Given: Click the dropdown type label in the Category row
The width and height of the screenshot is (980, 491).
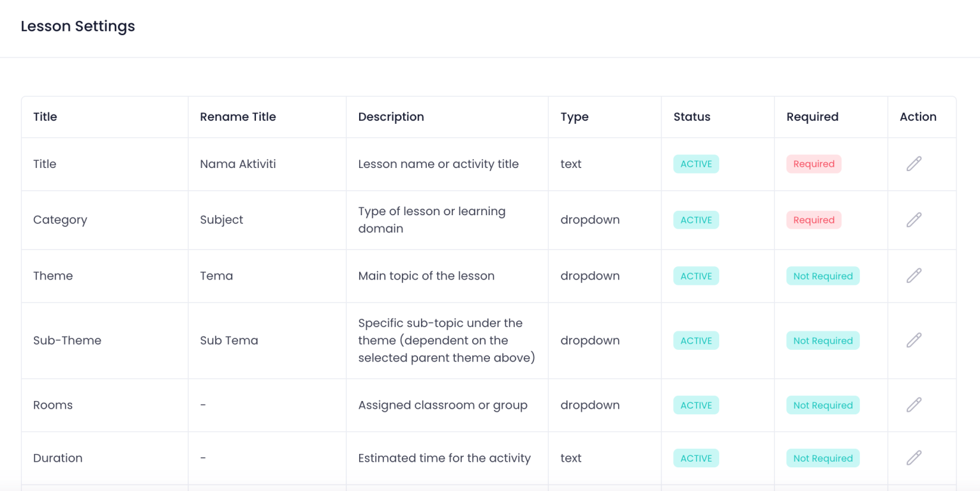Looking at the screenshot, I should pos(590,220).
